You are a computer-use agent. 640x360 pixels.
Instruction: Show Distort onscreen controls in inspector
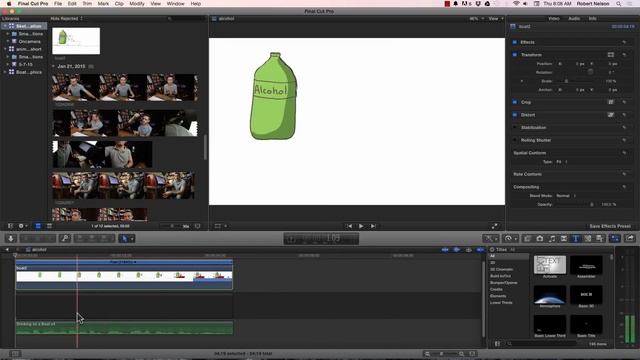pyautogui.click(x=611, y=115)
